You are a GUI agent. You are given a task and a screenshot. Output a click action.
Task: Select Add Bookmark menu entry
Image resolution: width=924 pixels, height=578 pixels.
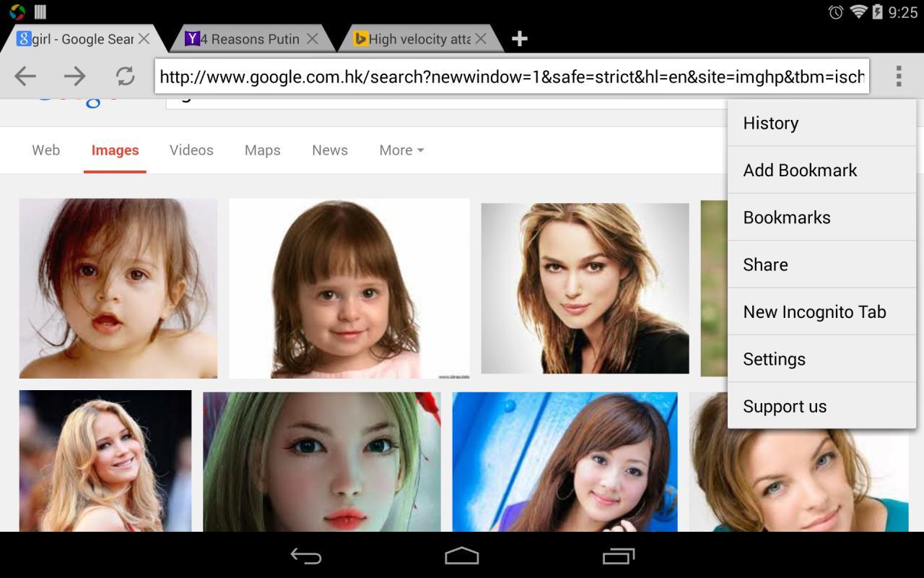[821, 170]
